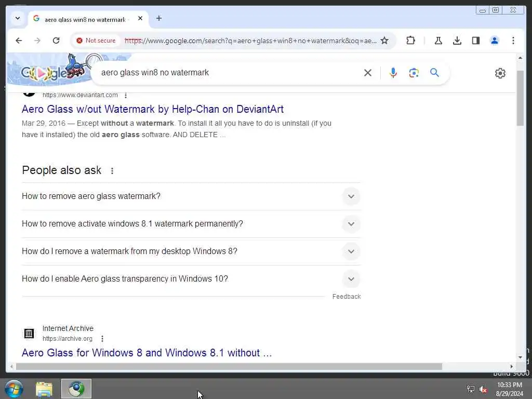Click the Feedback link
The width and height of the screenshot is (532, 399).
coord(347,297)
